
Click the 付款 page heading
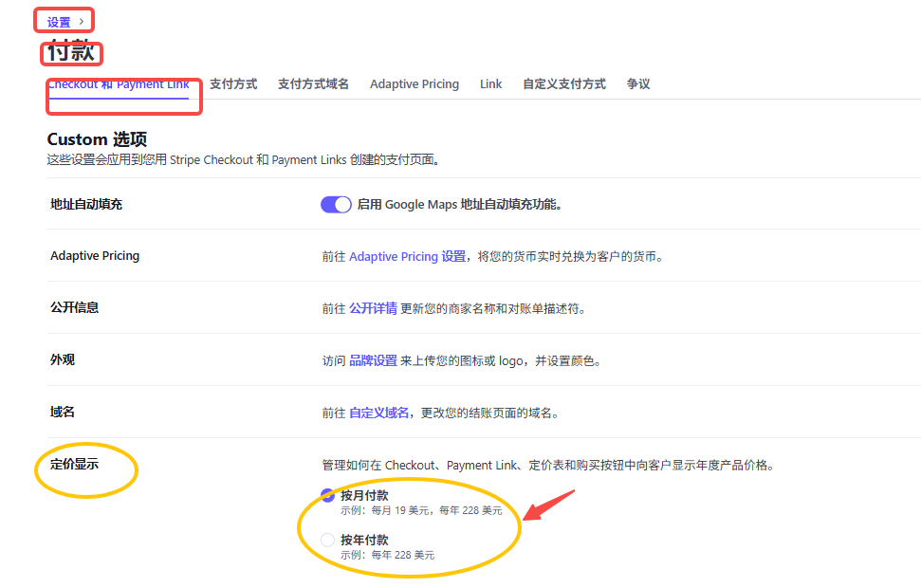click(71, 53)
